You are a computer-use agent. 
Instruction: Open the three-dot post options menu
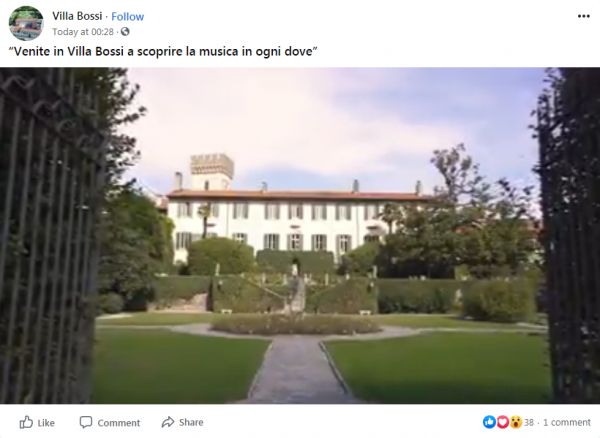pos(584,16)
